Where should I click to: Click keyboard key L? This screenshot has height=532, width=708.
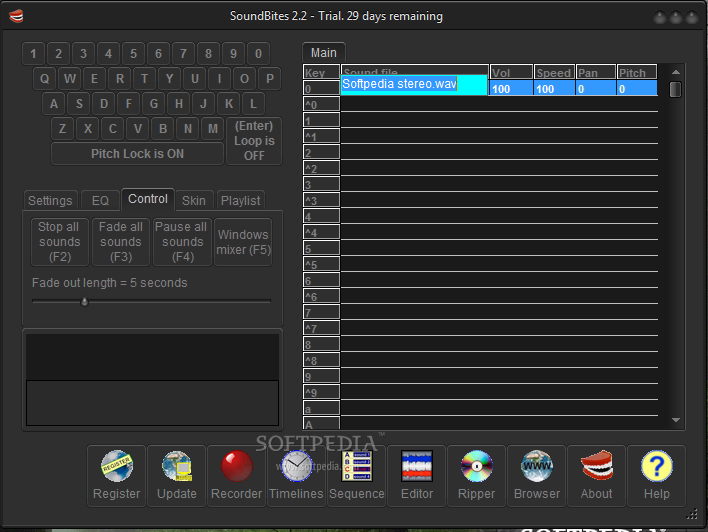coord(253,104)
